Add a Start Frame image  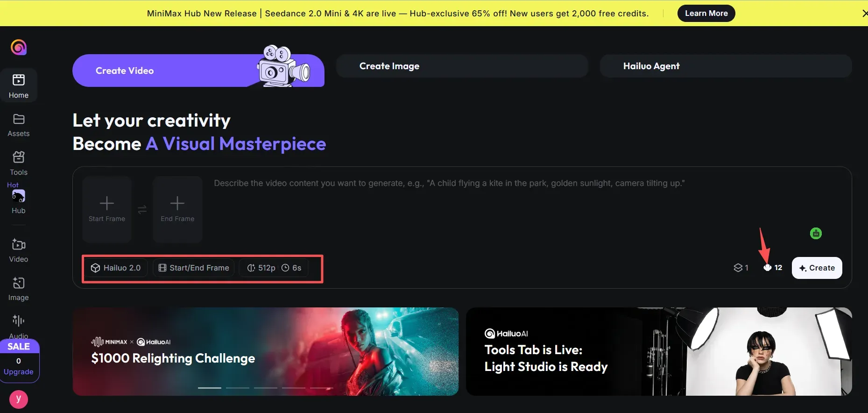pos(107,209)
